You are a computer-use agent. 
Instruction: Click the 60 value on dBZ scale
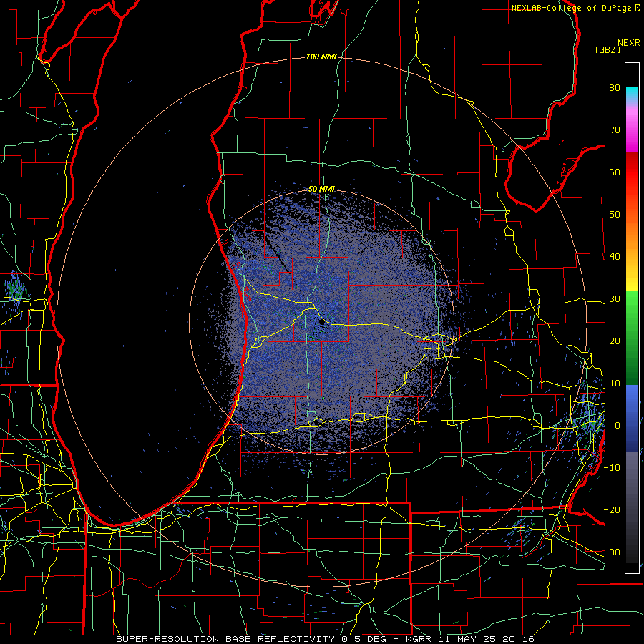tap(615, 172)
